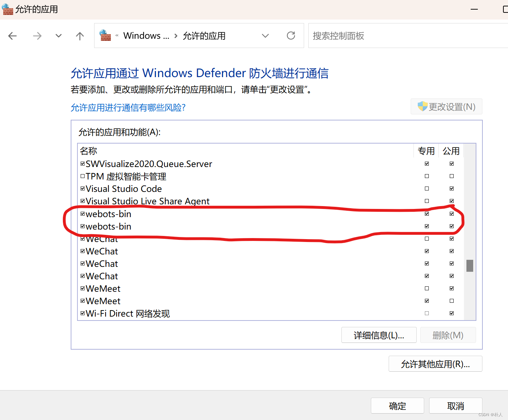
Task: Disable 公用 checkbox for Visual Studio Code
Action: click(x=452, y=189)
